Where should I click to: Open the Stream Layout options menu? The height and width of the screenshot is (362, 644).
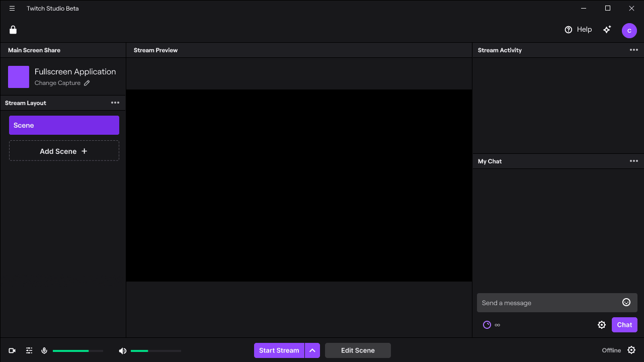(115, 103)
